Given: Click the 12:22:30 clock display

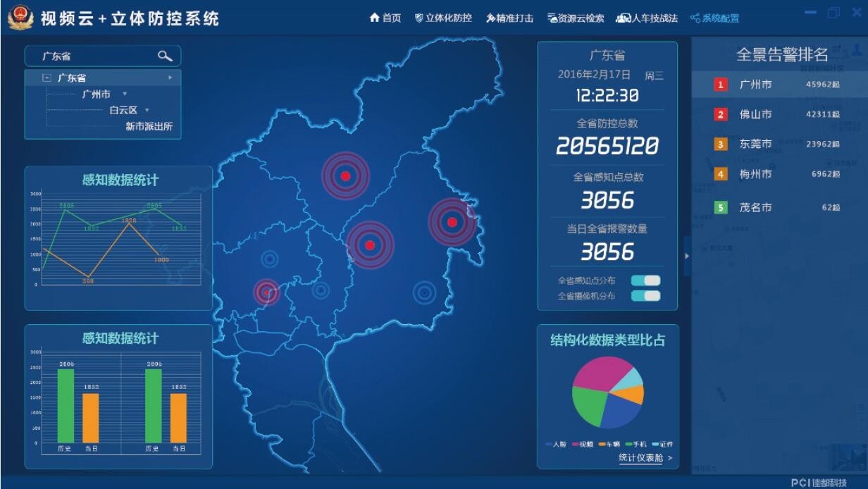Looking at the screenshot, I should [x=607, y=95].
